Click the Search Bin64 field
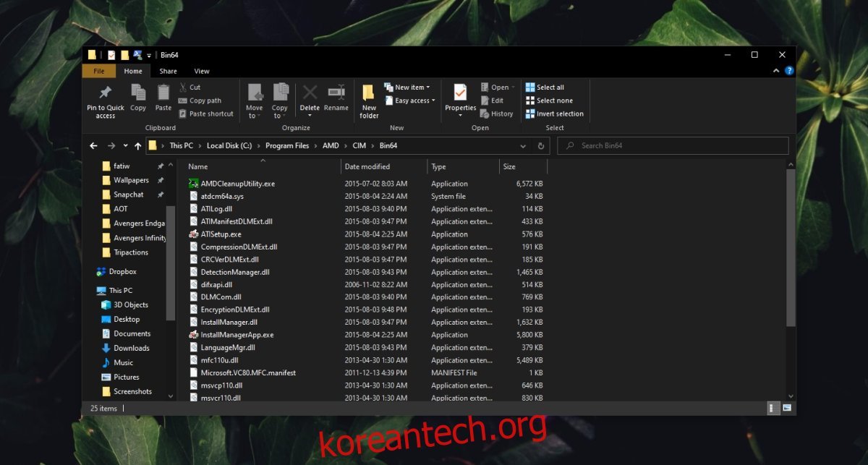The image size is (868, 465). coord(673,145)
